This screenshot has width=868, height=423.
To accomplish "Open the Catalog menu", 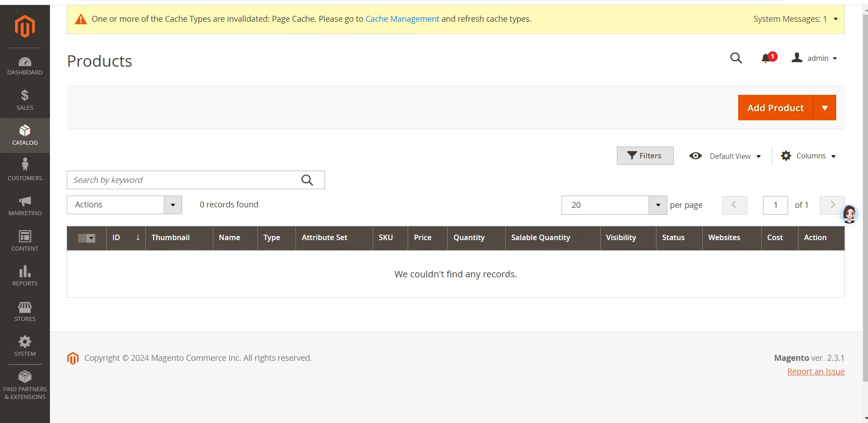I will coord(25,135).
